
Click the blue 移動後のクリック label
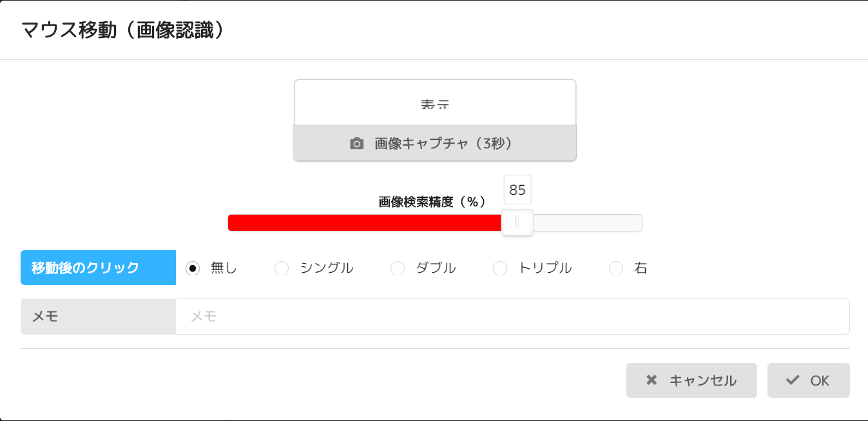pos(98,268)
